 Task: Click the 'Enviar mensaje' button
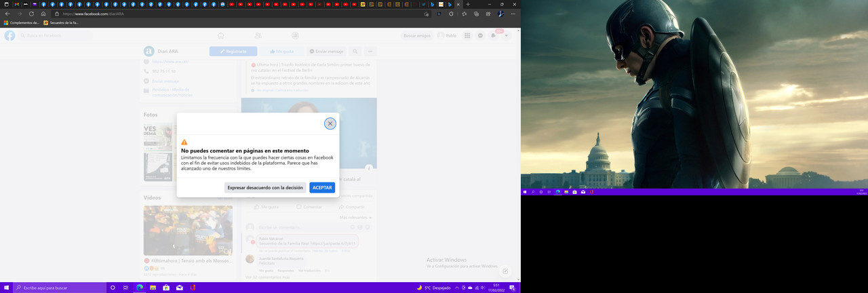326,52
